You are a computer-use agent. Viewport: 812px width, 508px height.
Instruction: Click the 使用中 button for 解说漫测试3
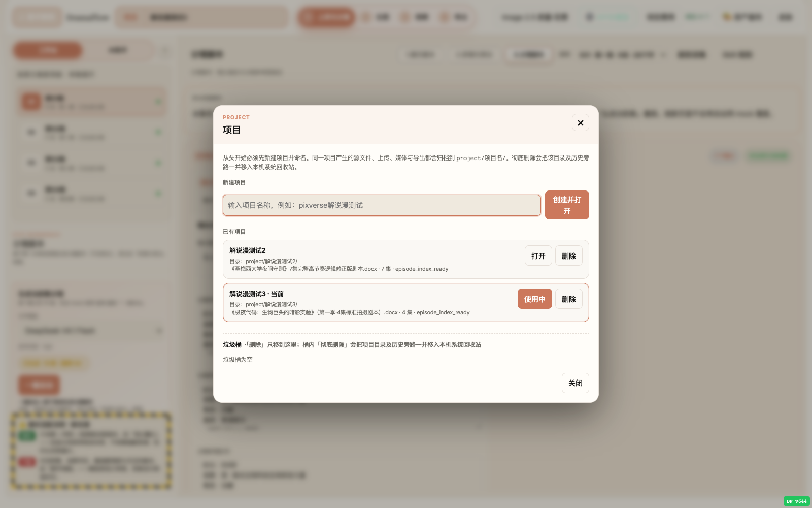[535, 299]
